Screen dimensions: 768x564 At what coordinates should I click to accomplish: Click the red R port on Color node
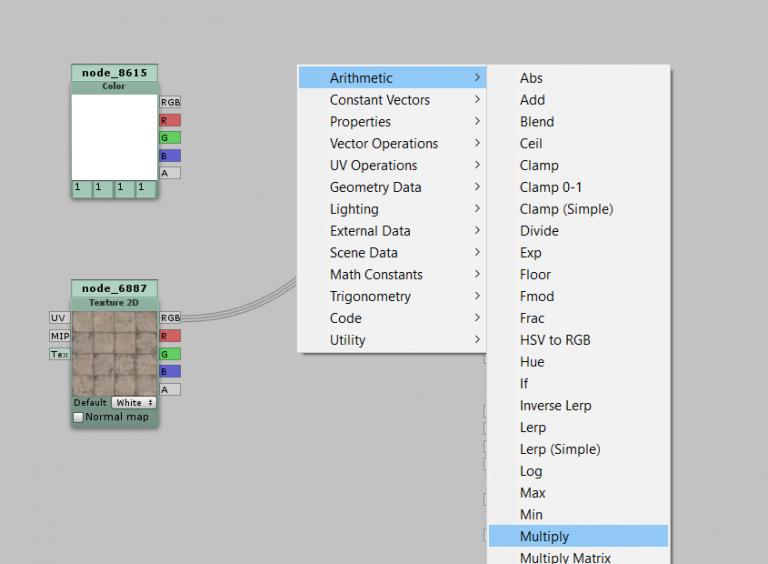(170, 120)
